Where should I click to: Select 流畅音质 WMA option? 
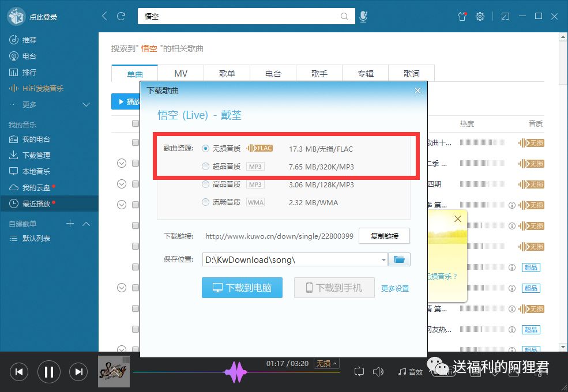coord(206,202)
